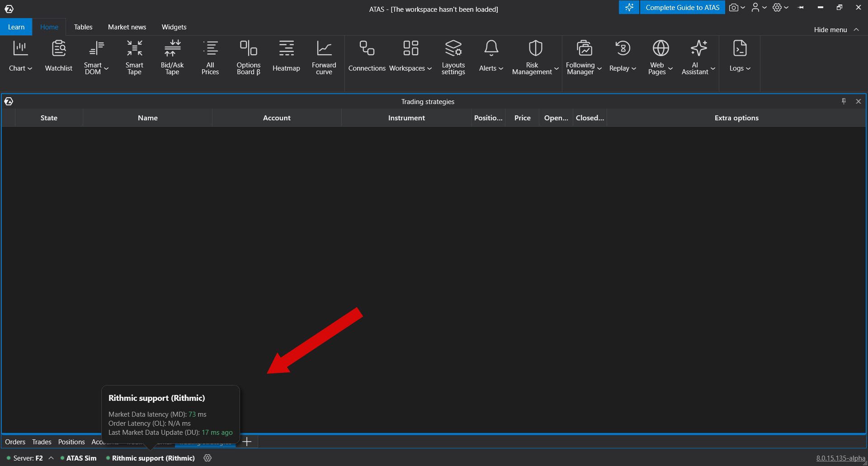Open the Smart Tape window
Image resolution: width=868 pixels, height=466 pixels.
(x=134, y=57)
